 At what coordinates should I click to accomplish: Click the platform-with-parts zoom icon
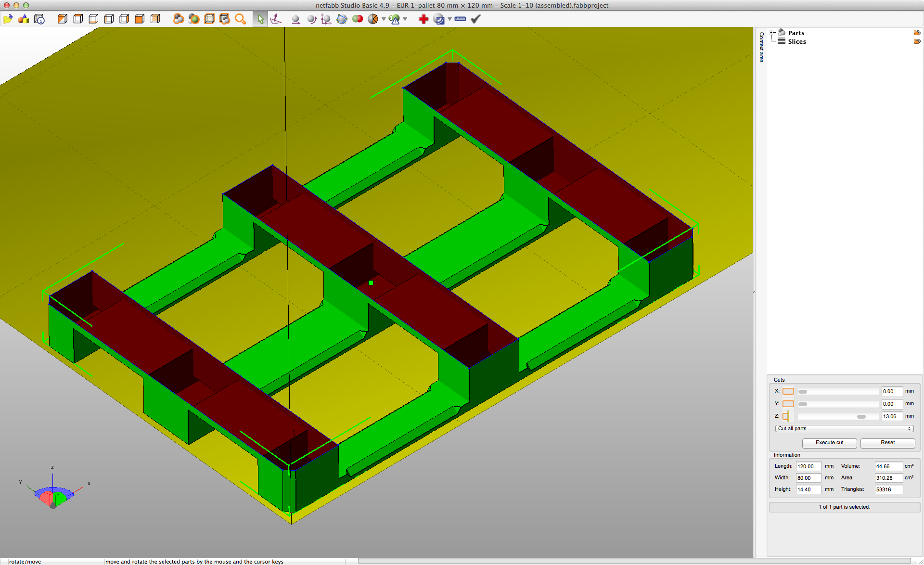[225, 19]
